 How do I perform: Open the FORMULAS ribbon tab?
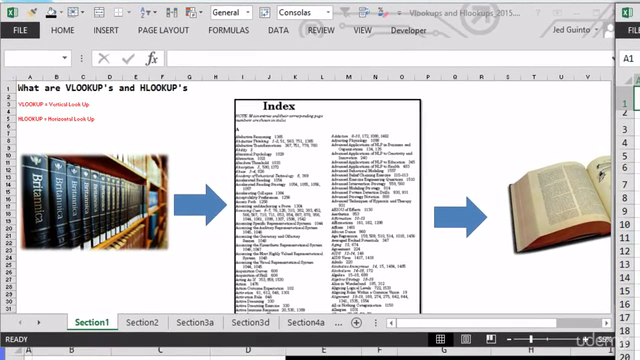pyautogui.click(x=229, y=30)
